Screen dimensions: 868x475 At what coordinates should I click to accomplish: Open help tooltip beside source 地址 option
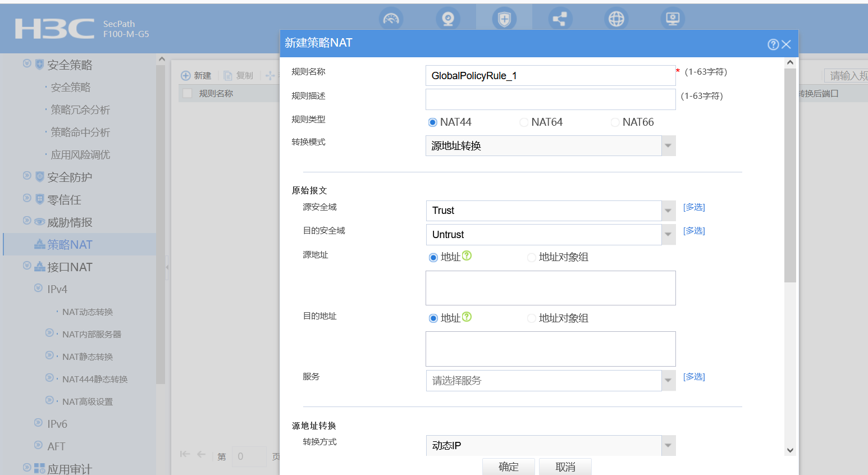click(x=467, y=256)
